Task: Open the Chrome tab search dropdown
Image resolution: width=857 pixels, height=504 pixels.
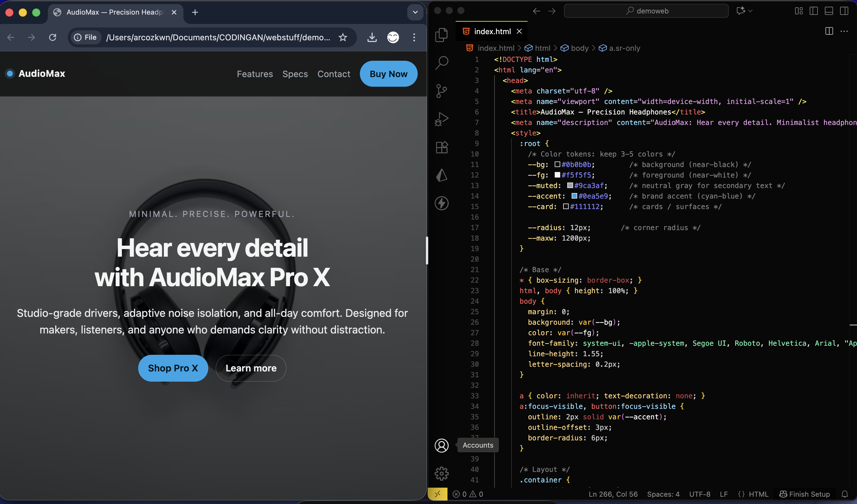Action: (415, 12)
